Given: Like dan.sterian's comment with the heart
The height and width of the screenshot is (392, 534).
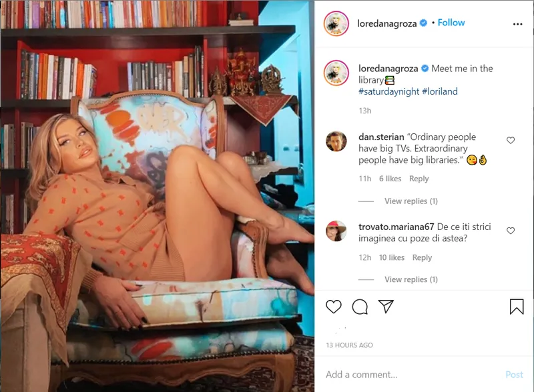Looking at the screenshot, I should pos(510,140).
